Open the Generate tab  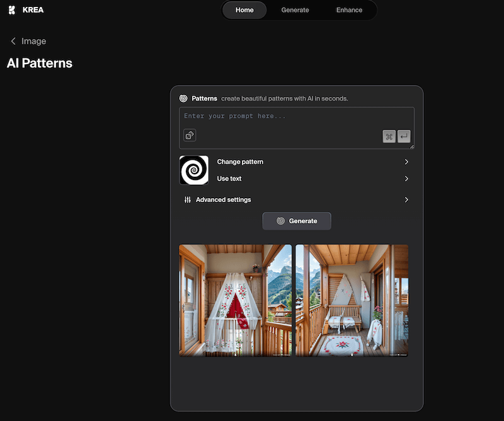tap(295, 10)
